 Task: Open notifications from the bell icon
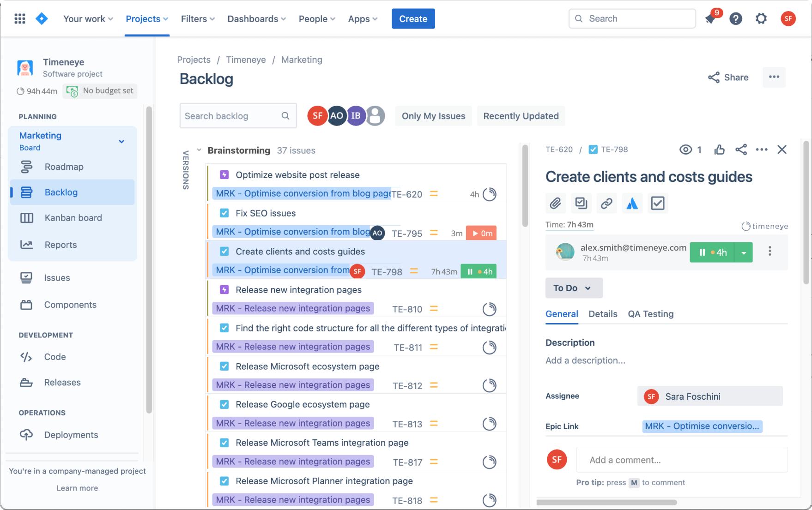coord(710,18)
